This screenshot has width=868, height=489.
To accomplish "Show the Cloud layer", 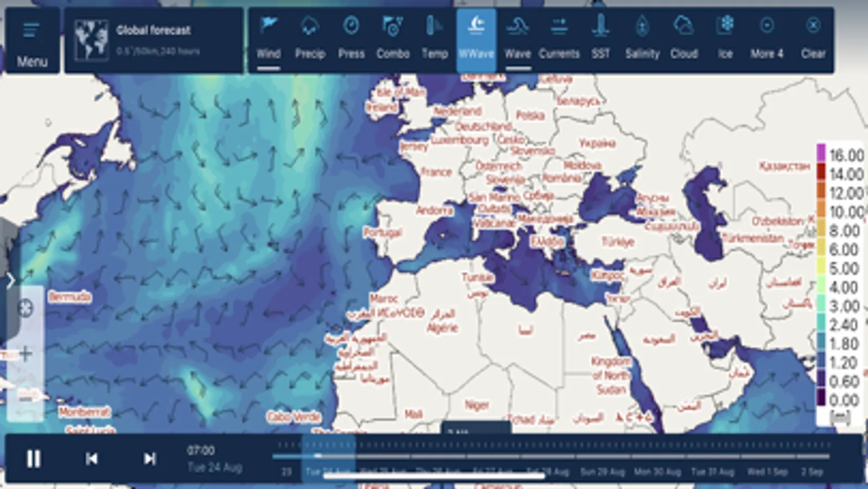I will (x=683, y=41).
